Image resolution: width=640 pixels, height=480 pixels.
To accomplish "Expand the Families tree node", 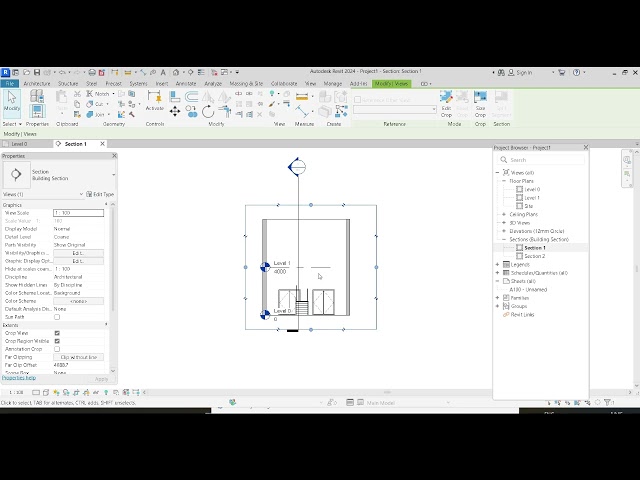I will tap(498, 298).
